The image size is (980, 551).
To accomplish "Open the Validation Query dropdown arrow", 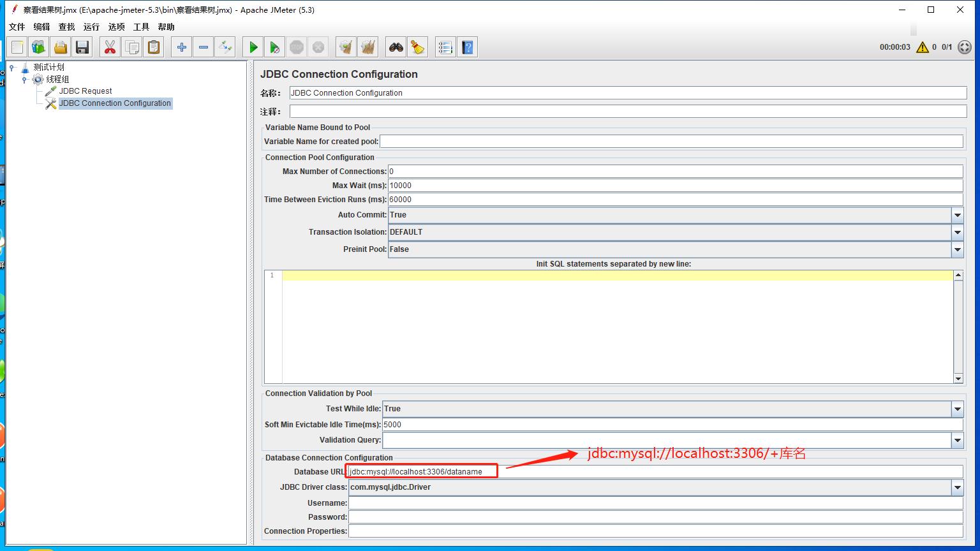I will pos(957,440).
